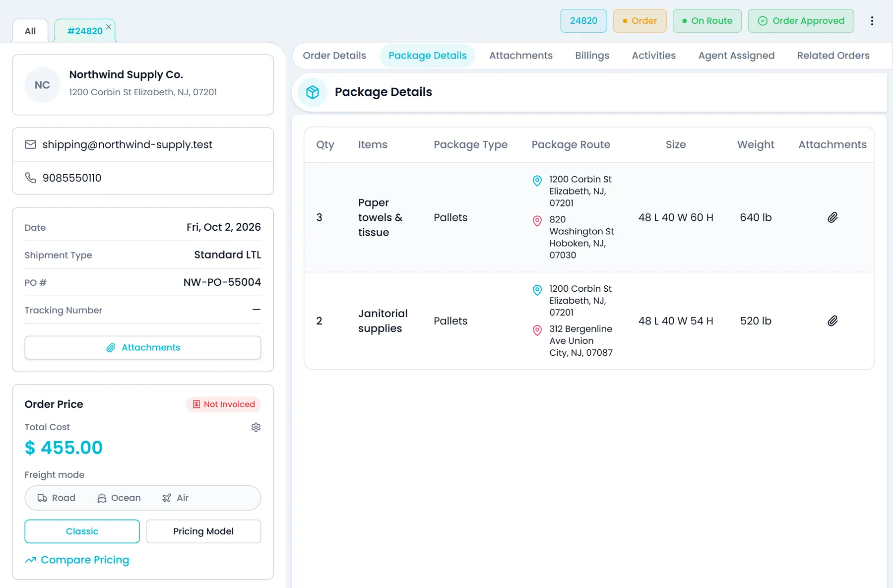Click Janitorial supplies item

pyautogui.click(x=383, y=321)
